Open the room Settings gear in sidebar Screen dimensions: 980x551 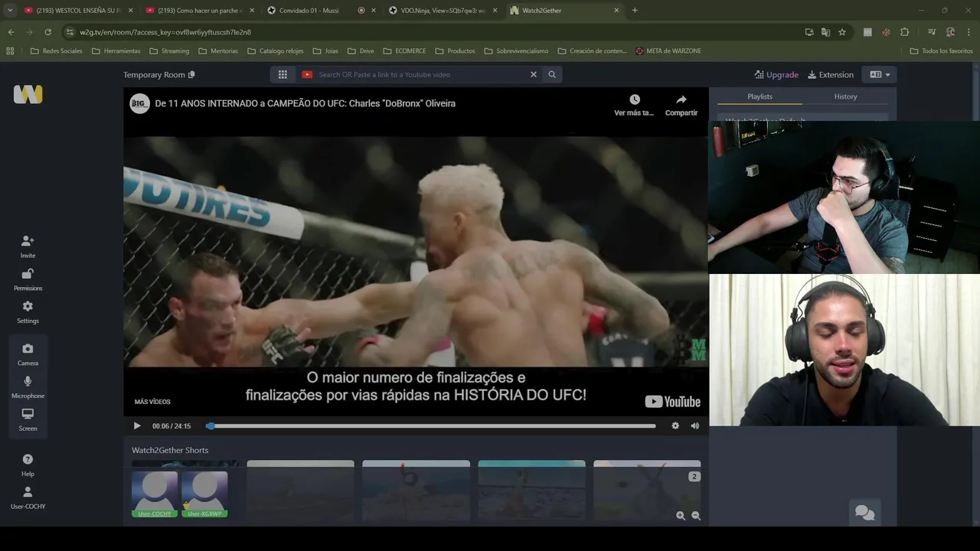28,311
